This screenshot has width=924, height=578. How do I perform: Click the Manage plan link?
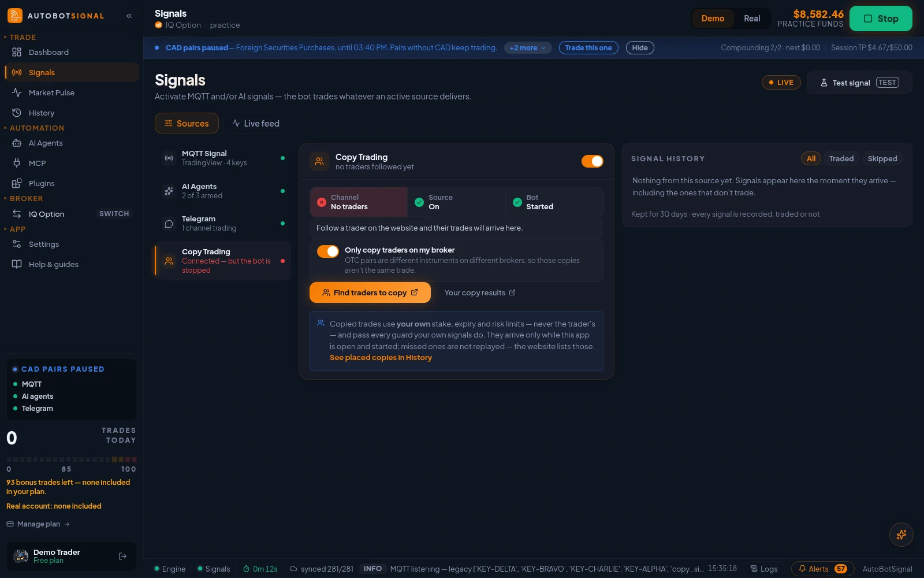[x=38, y=524]
